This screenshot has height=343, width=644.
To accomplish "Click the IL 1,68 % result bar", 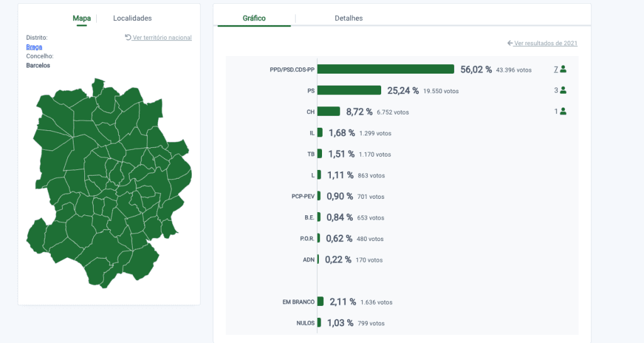I will click(x=320, y=132).
